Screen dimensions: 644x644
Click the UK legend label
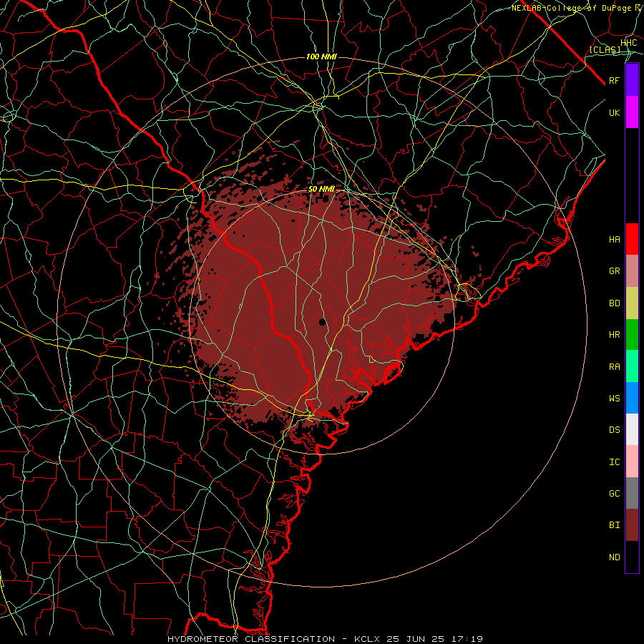point(615,112)
